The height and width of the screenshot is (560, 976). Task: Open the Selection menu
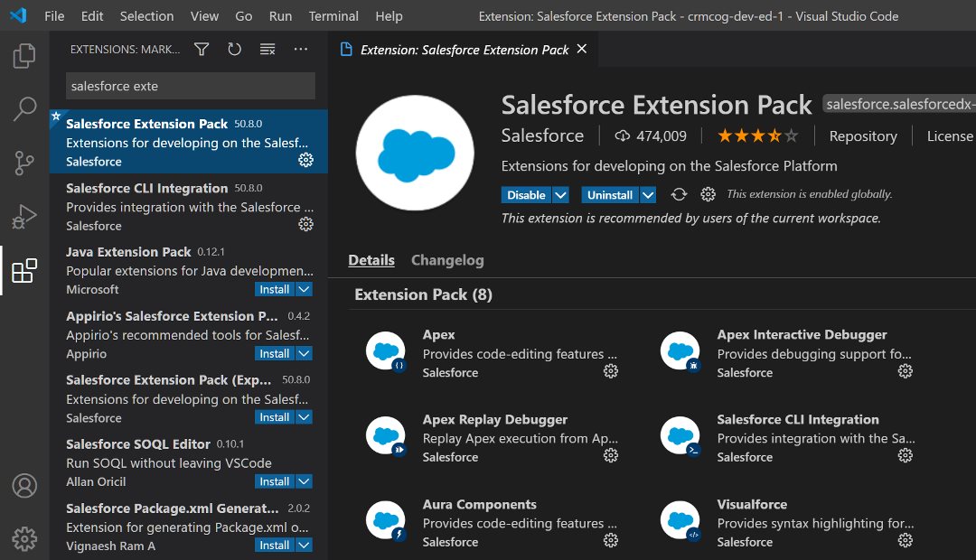click(147, 16)
